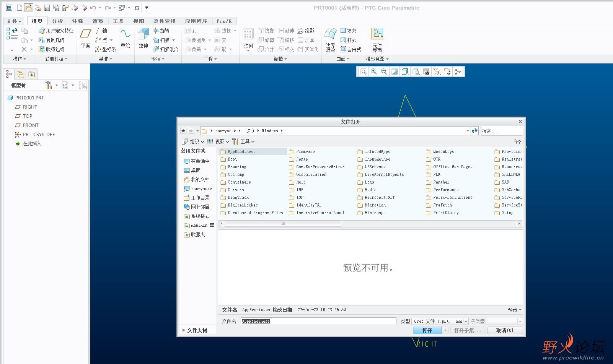This screenshot has height=364, width=613.
Task: Click the Undo arrow icon
Action: 93,8
